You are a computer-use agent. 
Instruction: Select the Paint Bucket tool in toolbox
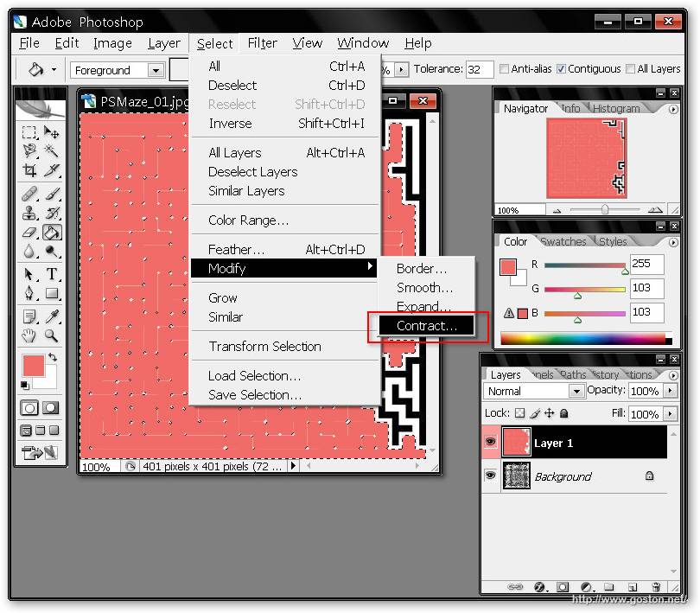pos(52,233)
